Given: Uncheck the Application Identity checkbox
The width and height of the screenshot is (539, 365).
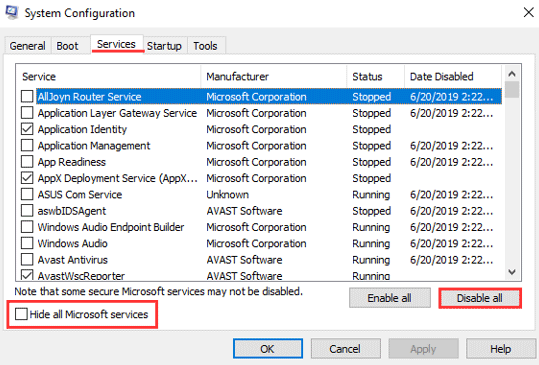Looking at the screenshot, I should [27, 129].
